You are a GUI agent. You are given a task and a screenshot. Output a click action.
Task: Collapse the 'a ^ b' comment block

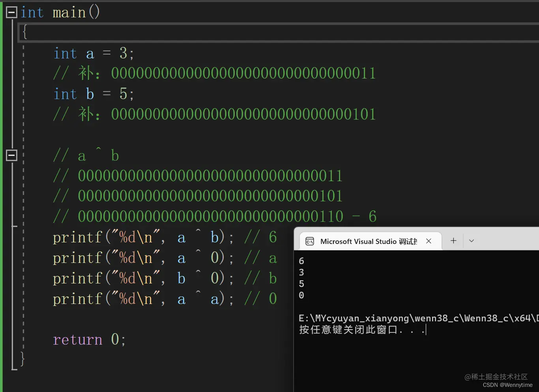click(12, 156)
